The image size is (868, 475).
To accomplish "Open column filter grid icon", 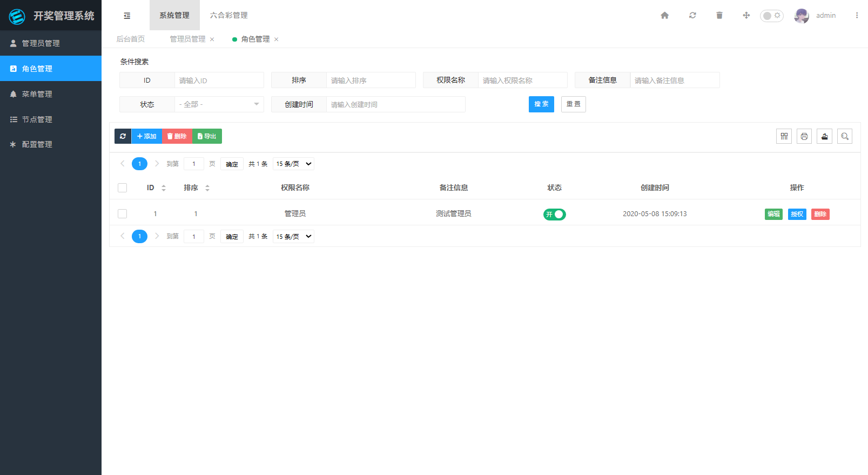I will click(x=784, y=136).
